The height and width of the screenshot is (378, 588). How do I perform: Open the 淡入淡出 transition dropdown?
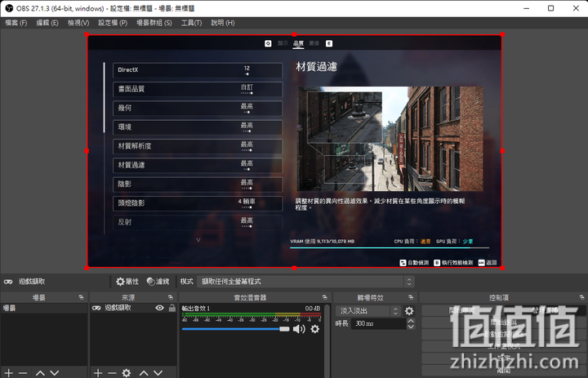[x=367, y=311]
